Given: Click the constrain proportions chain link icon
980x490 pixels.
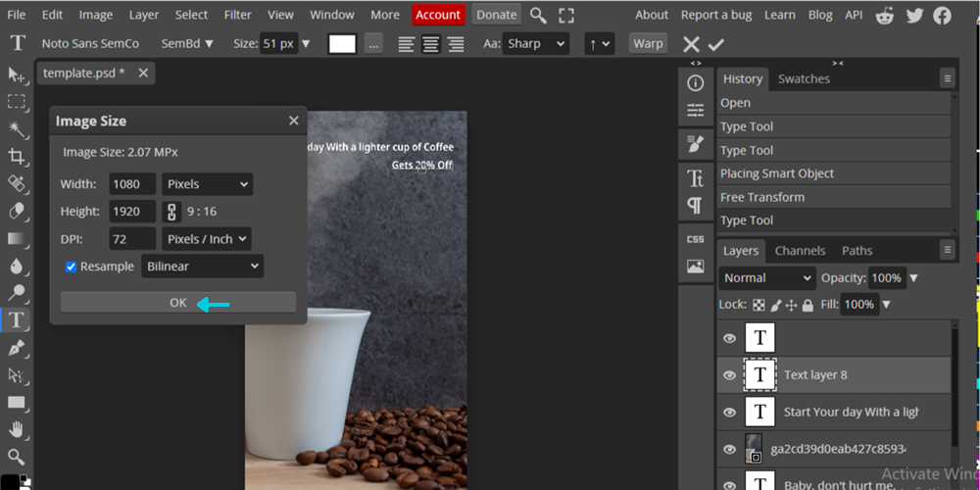Looking at the screenshot, I should [x=172, y=212].
